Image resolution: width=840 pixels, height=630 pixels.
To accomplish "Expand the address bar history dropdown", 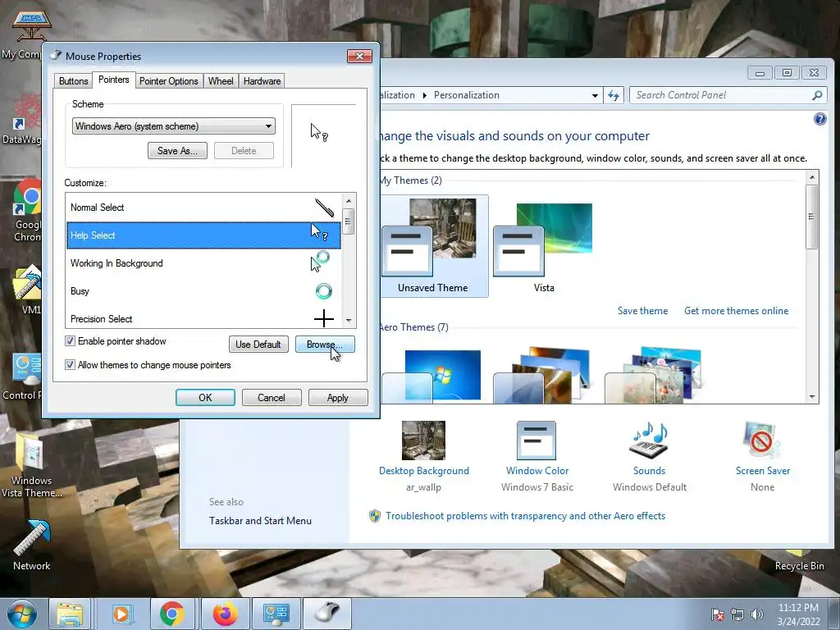I will (x=595, y=95).
